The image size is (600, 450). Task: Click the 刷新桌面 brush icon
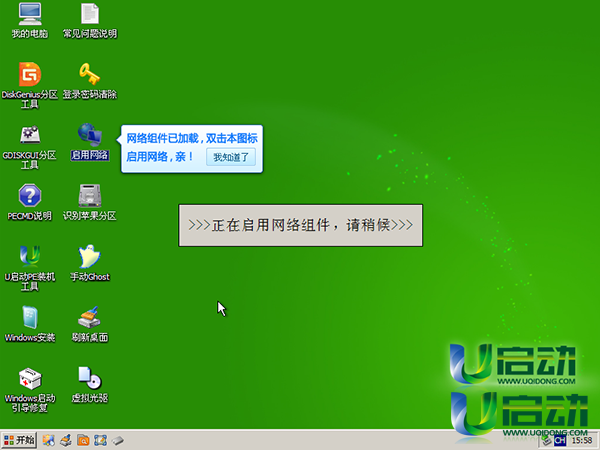click(x=90, y=324)
